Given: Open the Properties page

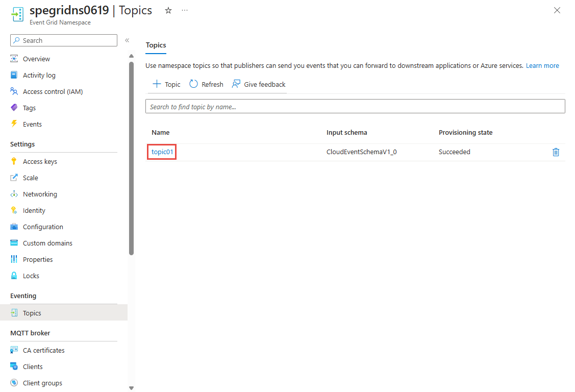Looking at the screenshot, I should (x=38, y=259).
